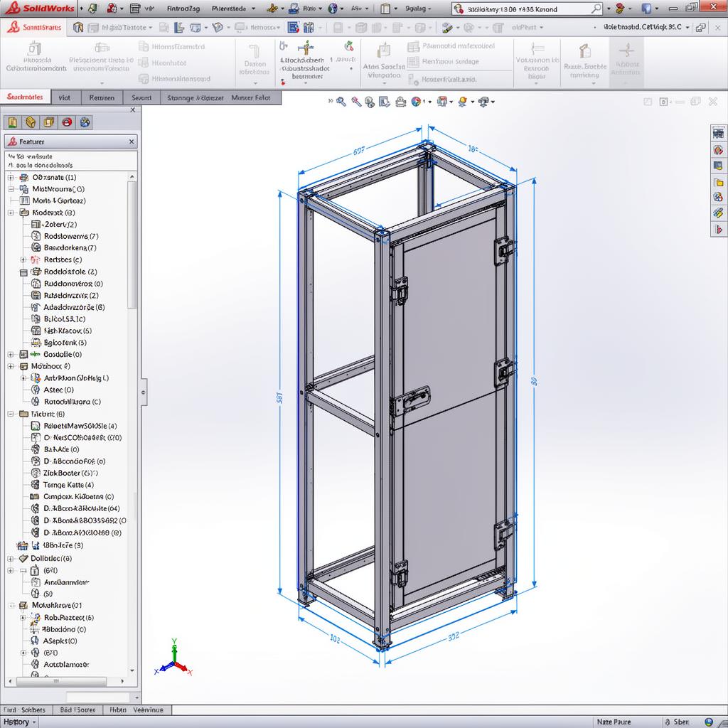The image size is (728, 728).
Task: Collapse the Ticbirt (6) folder node
Action: [x=11, y=414]
